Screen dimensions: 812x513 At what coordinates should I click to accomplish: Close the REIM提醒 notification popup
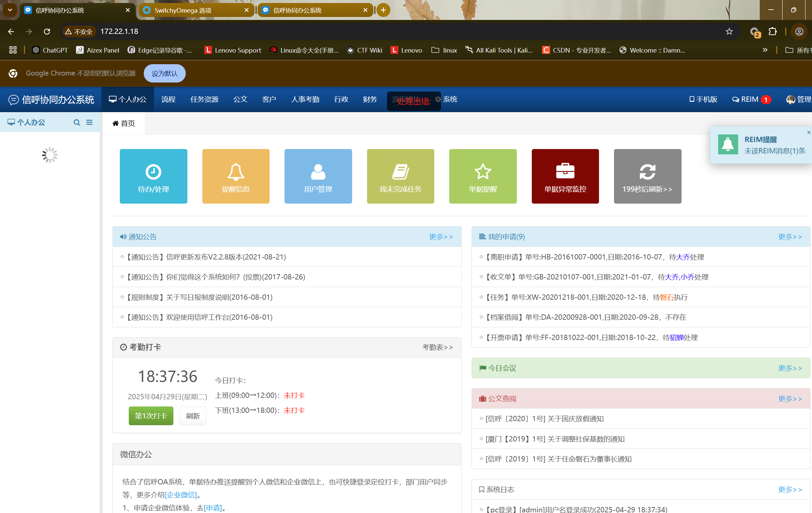[808, 132]
